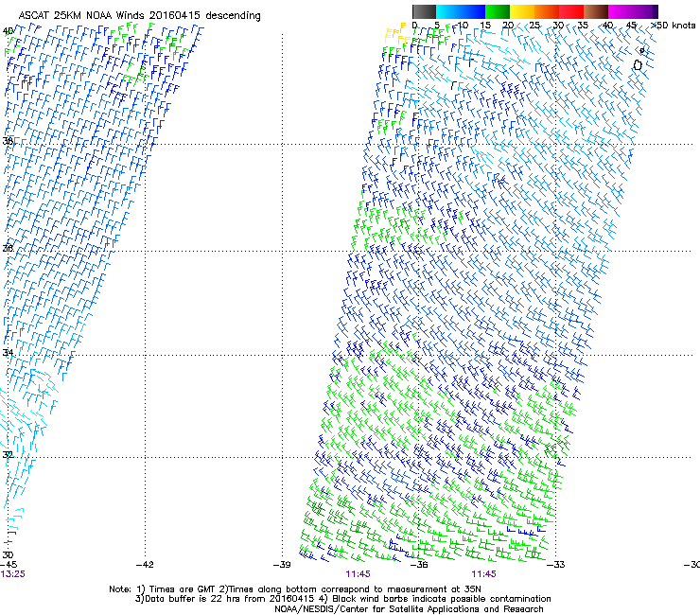Click the latitude label '30'
The width and height of the screenshot is (700, 615).
tap(8, 555)
